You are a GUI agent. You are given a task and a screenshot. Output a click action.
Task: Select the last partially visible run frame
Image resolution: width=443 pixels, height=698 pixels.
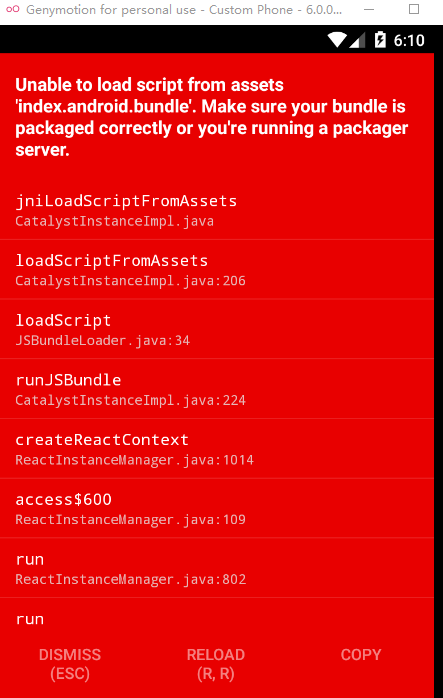217,619
